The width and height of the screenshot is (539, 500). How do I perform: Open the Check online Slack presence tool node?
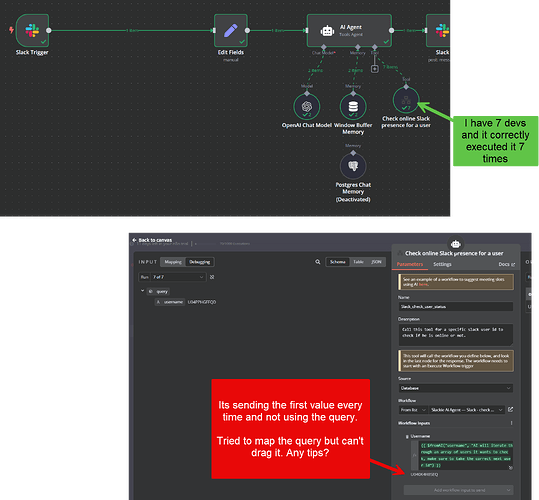click(x=406, y=100)
